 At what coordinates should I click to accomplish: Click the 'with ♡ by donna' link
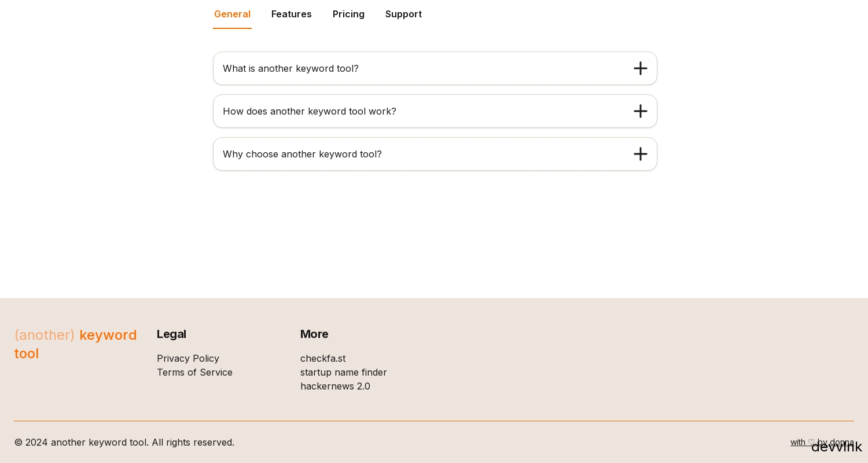[822, 442]
